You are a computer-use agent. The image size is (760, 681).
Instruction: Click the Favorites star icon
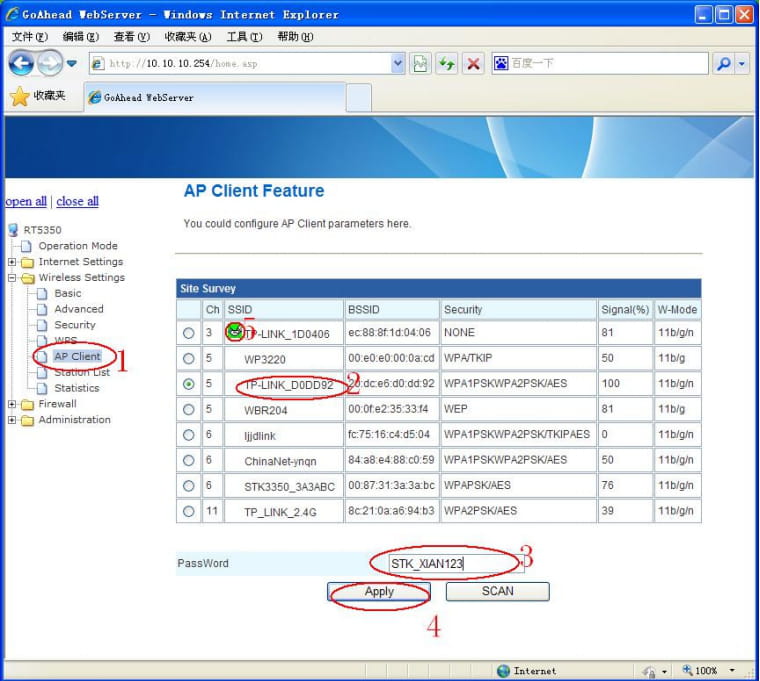click(x=19, y=96)
